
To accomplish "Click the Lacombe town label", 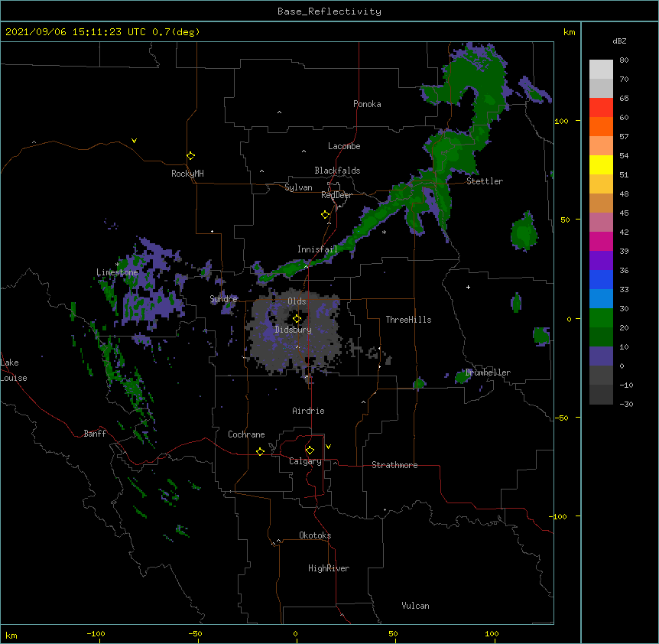I will 344,146.
